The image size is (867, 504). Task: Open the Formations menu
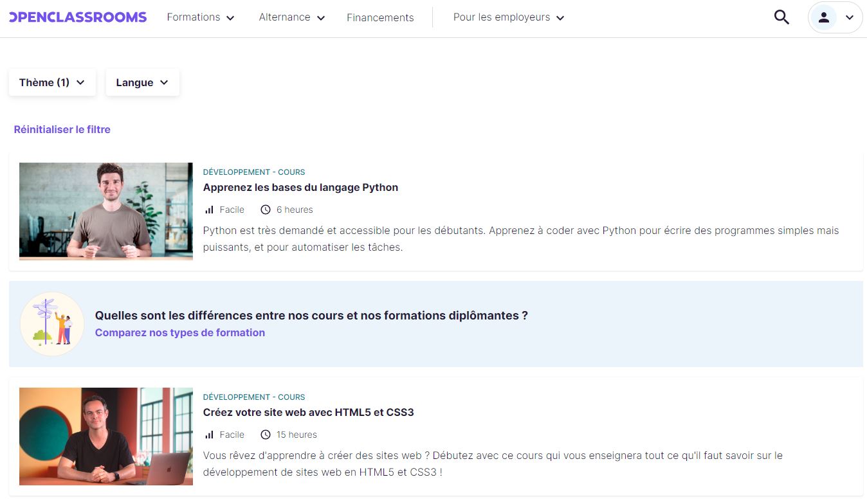(x=200, y=17)
